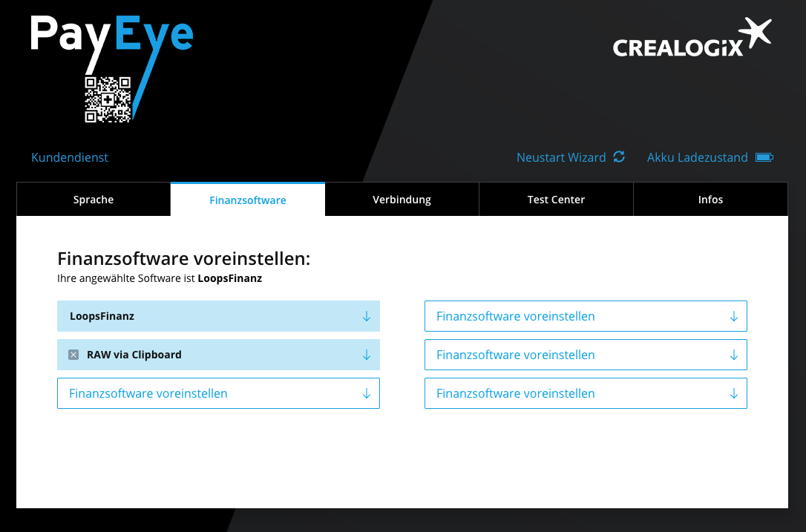Image resolution: width=806 pixels, height=532 pixels.
Task: Click the down arrow on the LoopsFinanz entry
Action: point(366,316)
